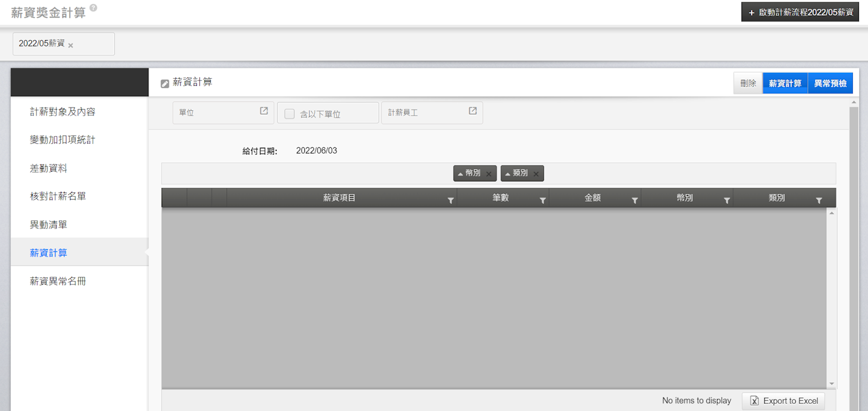
Task: Click the edit icon beside 薪資計算 heading
Action: click(x=165, y=84)
